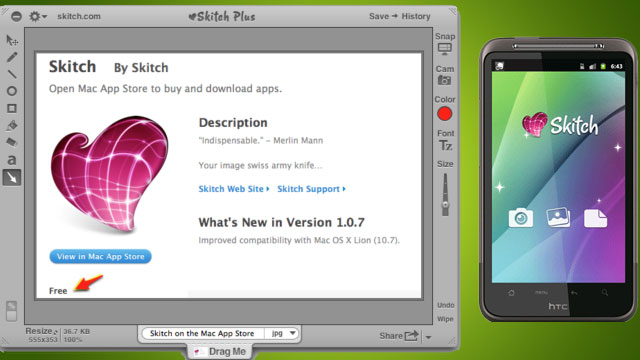Select the ellipse shape tool
The width and height of the screenshot is (640, 360).
coord(12,91)
